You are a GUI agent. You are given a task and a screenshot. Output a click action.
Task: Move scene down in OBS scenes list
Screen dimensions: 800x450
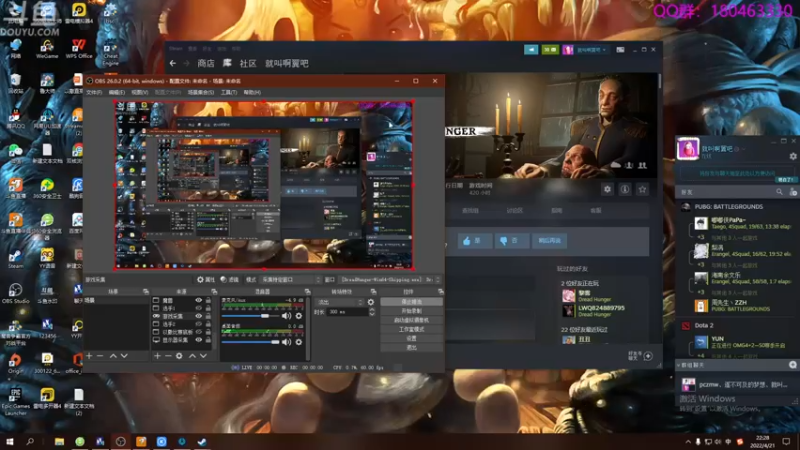click(x=124, y=356)
